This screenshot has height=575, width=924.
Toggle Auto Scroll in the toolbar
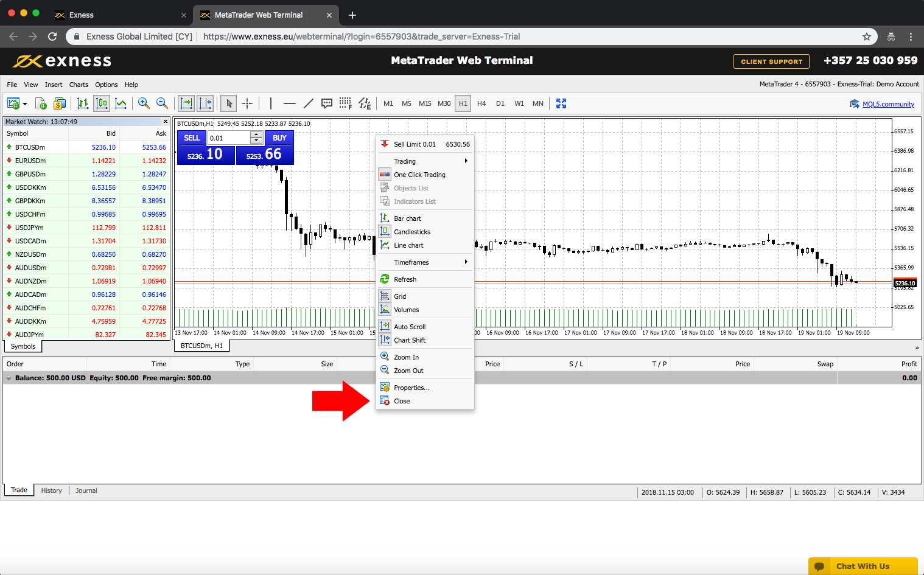coord(186,103)
